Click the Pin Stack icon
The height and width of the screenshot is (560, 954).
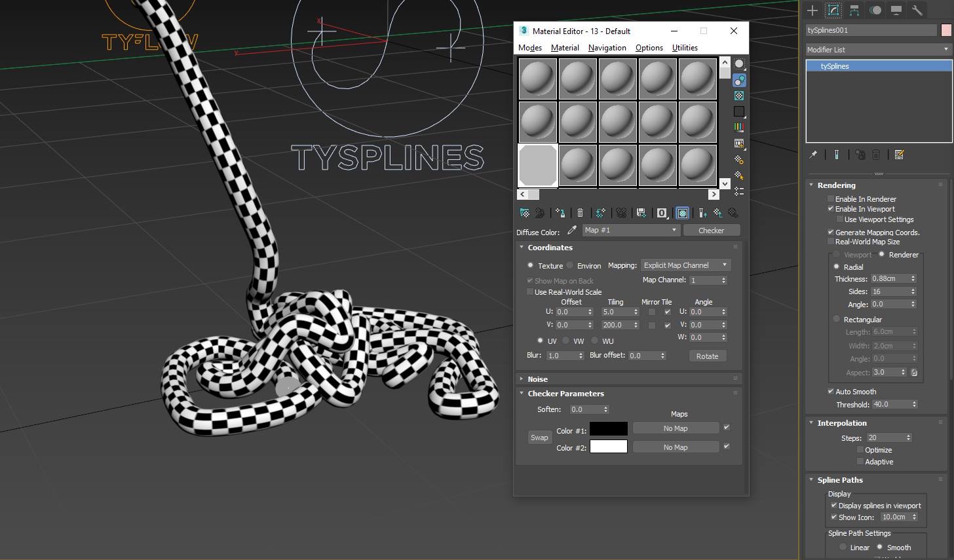[x=814, y=155]
